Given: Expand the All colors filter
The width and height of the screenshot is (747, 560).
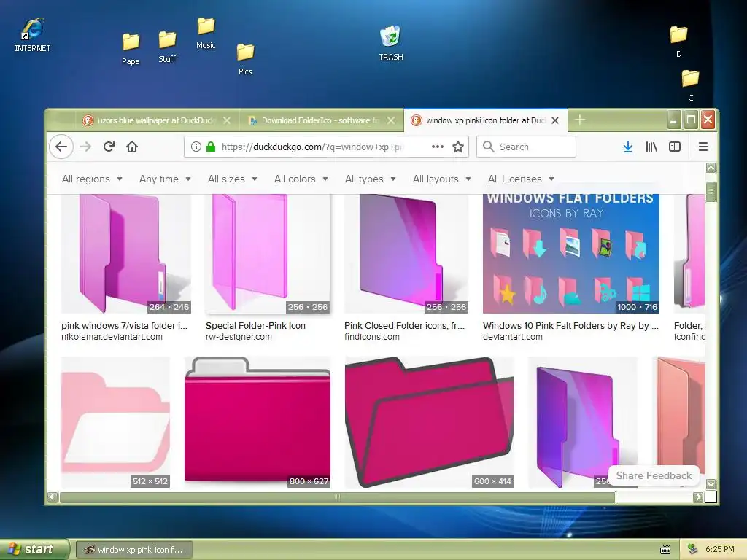Looking at the screenshot, I should tap(301, 179).
